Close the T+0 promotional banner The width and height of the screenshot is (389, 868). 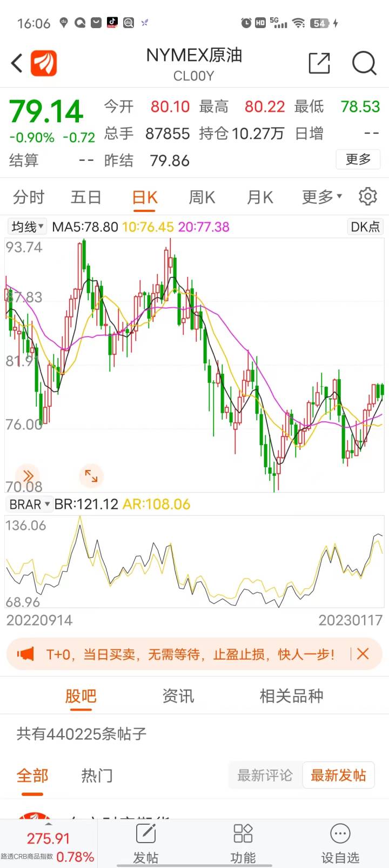coord(363,654)
